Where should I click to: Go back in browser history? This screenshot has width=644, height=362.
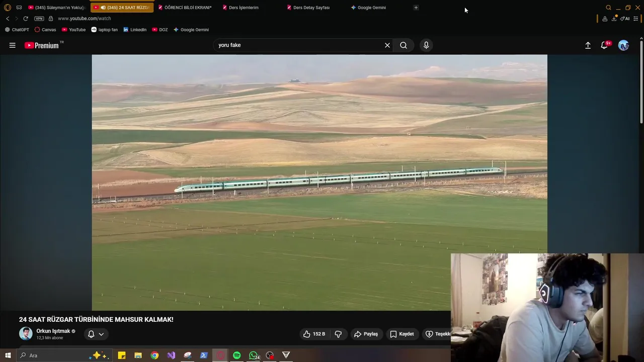click(x=8, y=19)
